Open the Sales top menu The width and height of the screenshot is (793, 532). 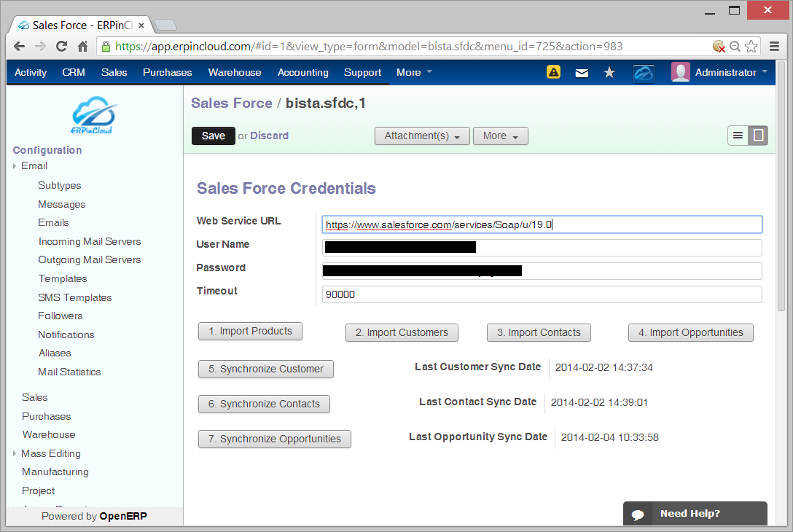pos(114,72)
